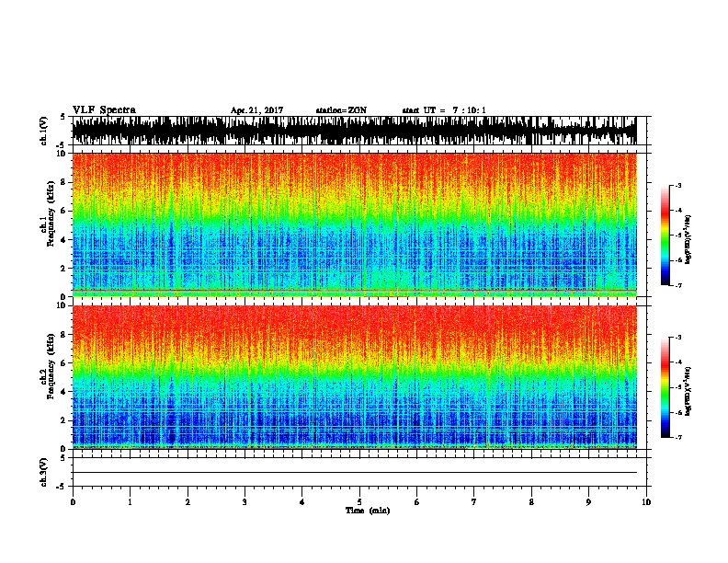This screenshot has width=728, height=563.
Task: Click the "-3" label on ch.2 colorbar
Action: 678,338
